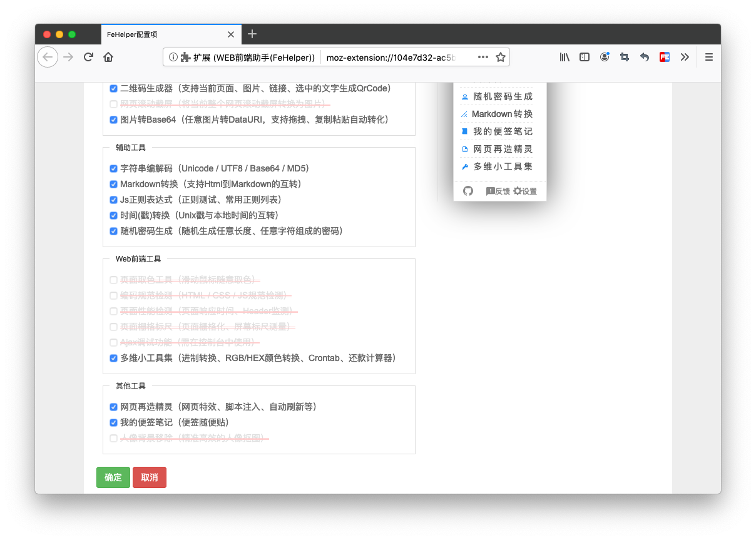Click the undo arrow toolbar icon

pyautogui.click(x=645, y=57)
